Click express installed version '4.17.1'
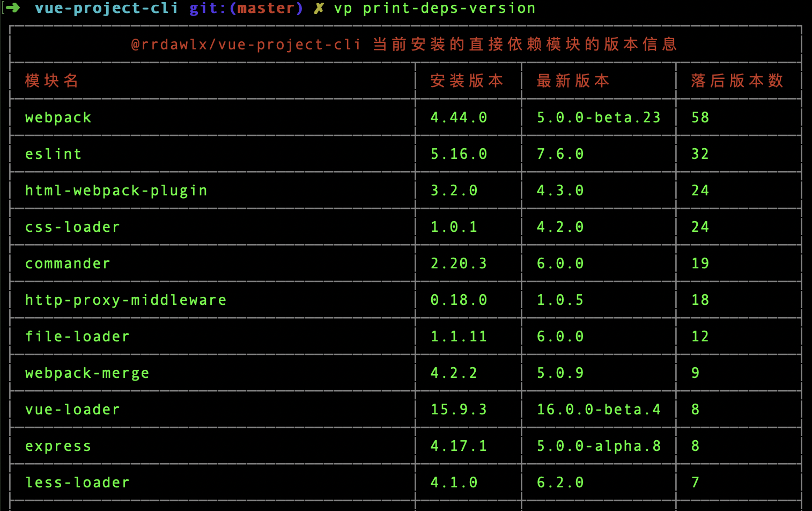The image size is (812, 511). [x=459, y=446]
